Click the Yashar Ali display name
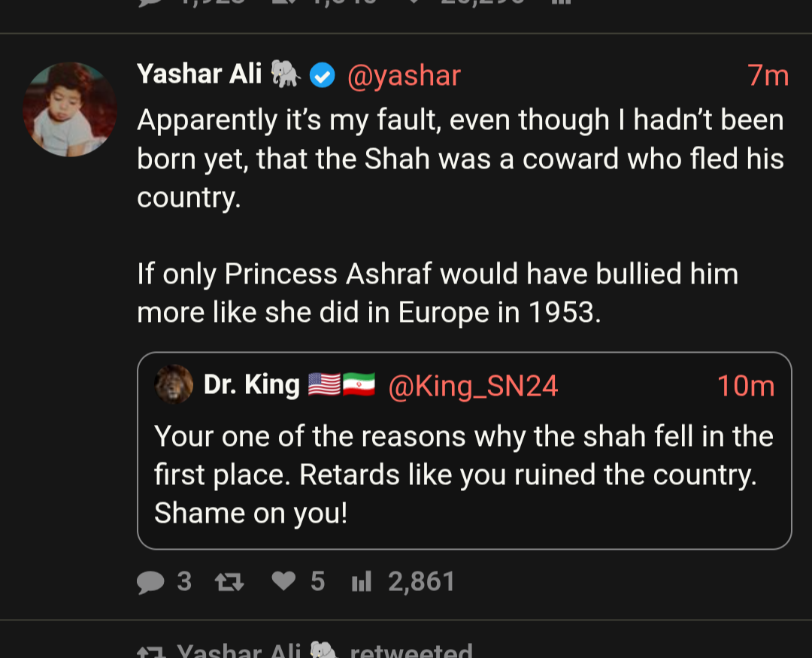Viewport: 812px width, 658px height. coord(199,74)
